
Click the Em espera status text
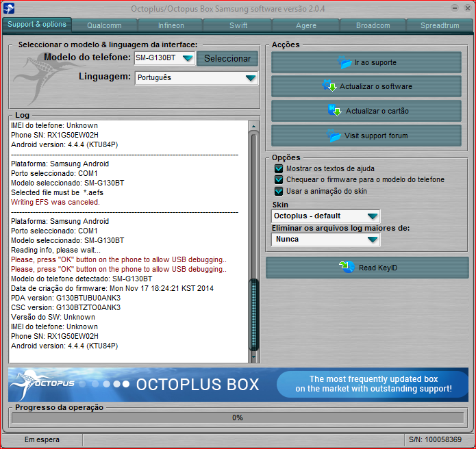coord(42,439)
